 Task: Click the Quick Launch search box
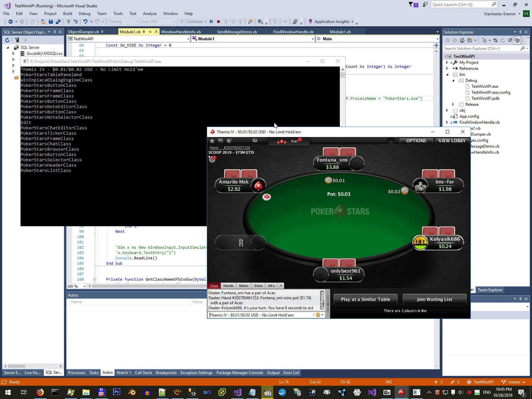click(x=464, y=5)
